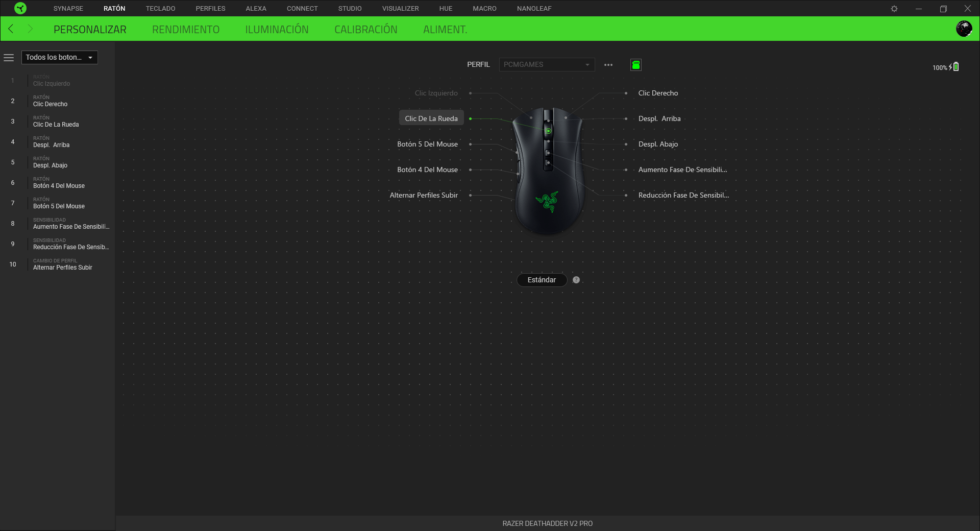Open the MACRO tab
The height and width of the screenshot is (531, 980).
click(485, 9)
